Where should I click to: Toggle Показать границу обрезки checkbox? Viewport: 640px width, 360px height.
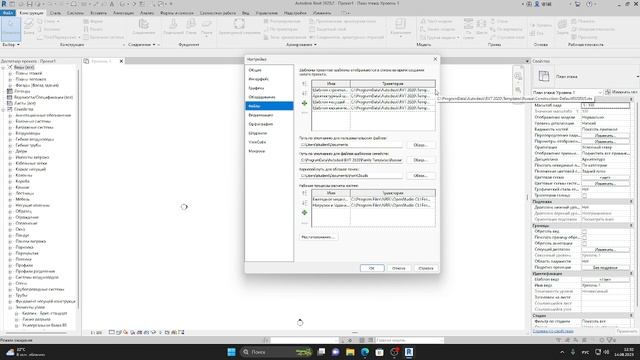coord(584,238)
